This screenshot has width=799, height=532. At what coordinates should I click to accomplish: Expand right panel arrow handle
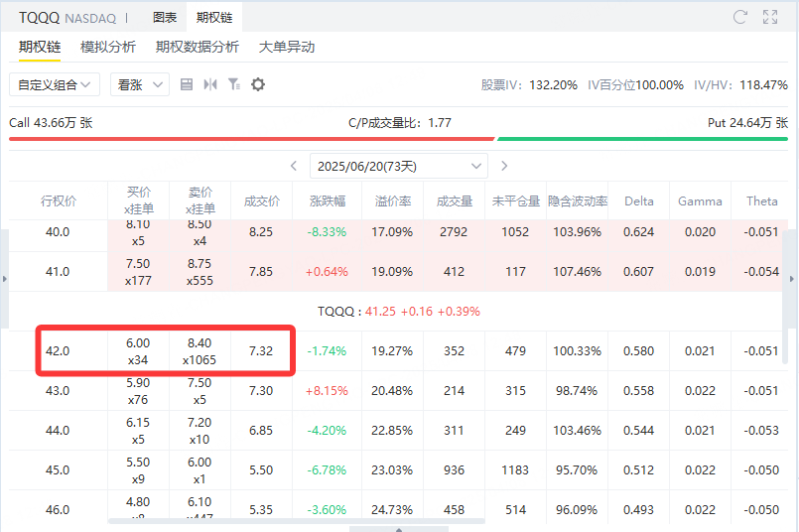point(792,279)
